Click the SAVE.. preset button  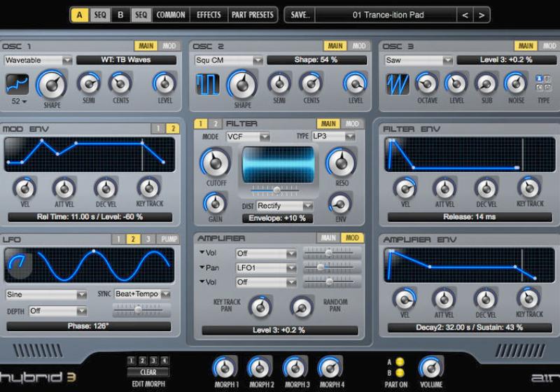coord(300,15)
